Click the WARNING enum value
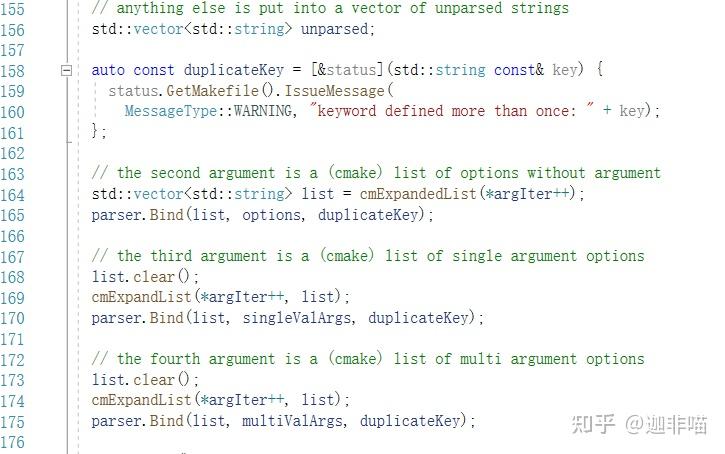Screen dimensions: 725x454 pos(262,111)
